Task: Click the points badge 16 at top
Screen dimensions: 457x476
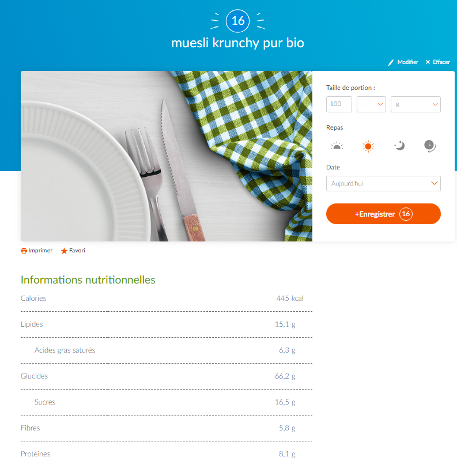Action: [238, 21]
